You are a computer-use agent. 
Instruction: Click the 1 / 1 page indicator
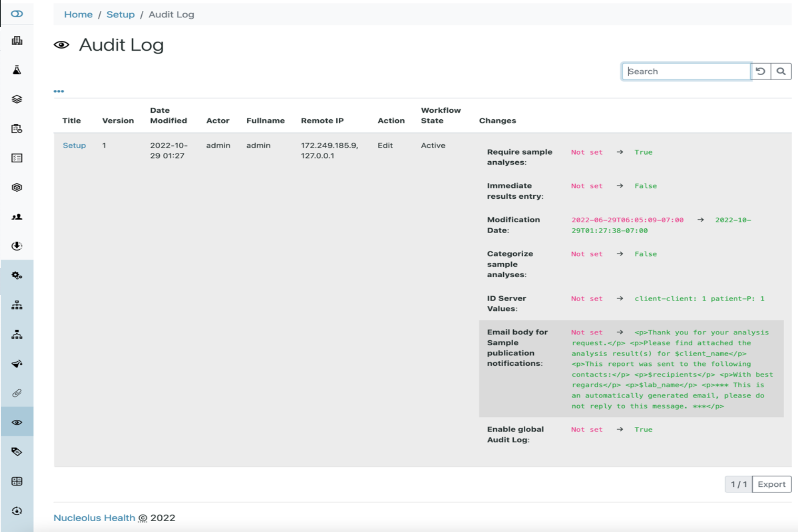point(739,484)
